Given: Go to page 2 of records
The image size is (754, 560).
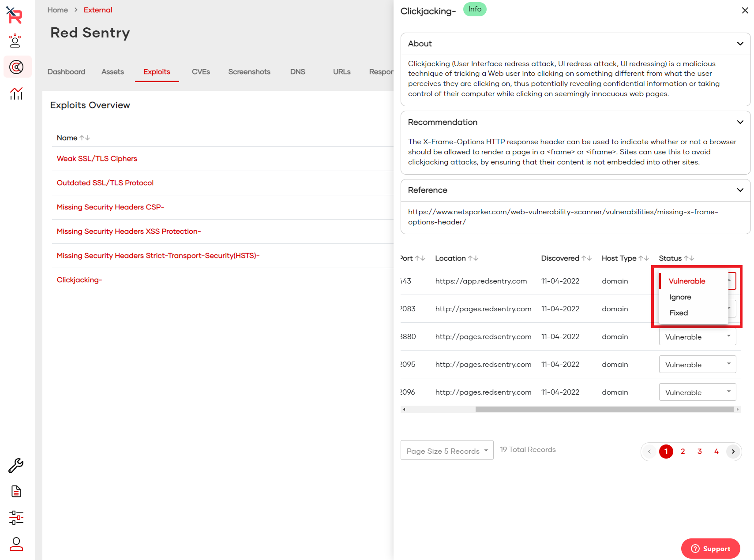Looking at the screenshot, I should (x=683, y=452).
